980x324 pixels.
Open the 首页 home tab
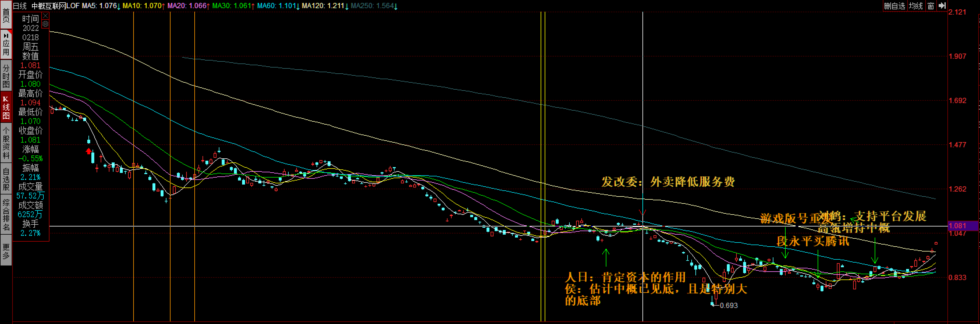(6, 15)
